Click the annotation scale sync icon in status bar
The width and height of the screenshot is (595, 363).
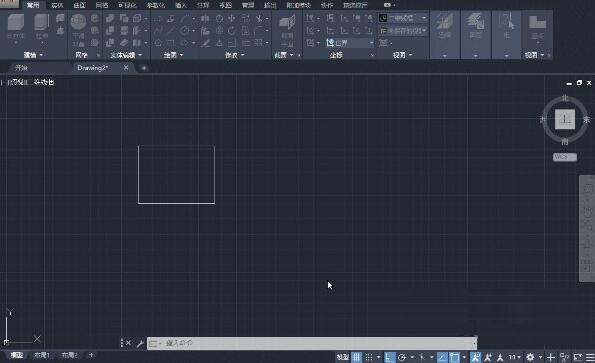click(x=500, y=357)
